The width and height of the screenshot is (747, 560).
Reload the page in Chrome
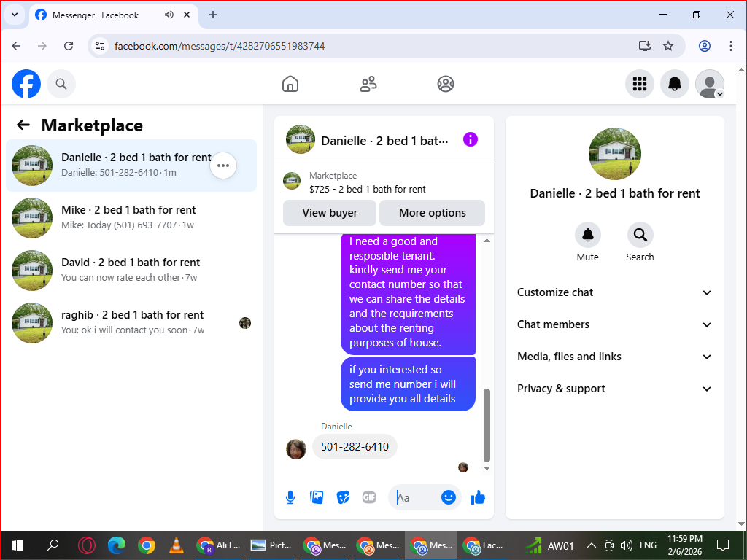(x=69, y=46)
